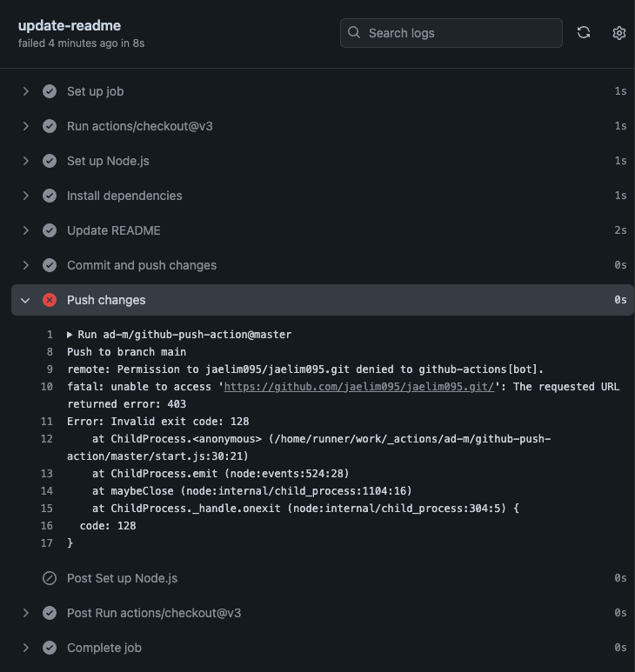Click success check icon for Commit and push changes

(50, 265)
